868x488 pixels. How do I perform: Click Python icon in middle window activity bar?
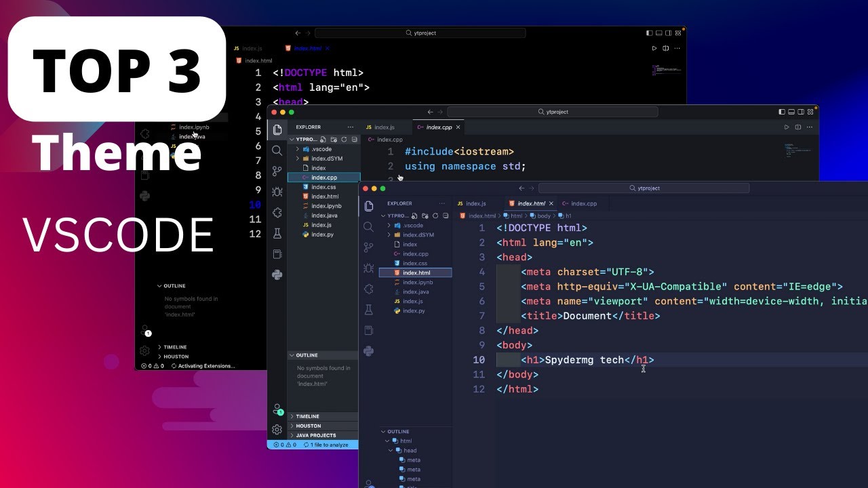[277, 274]
